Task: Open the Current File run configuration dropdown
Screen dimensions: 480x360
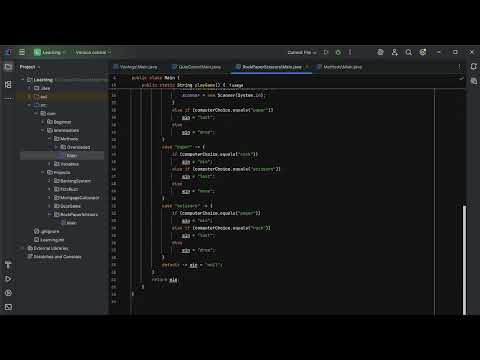Action: click(x=302, y=52)
